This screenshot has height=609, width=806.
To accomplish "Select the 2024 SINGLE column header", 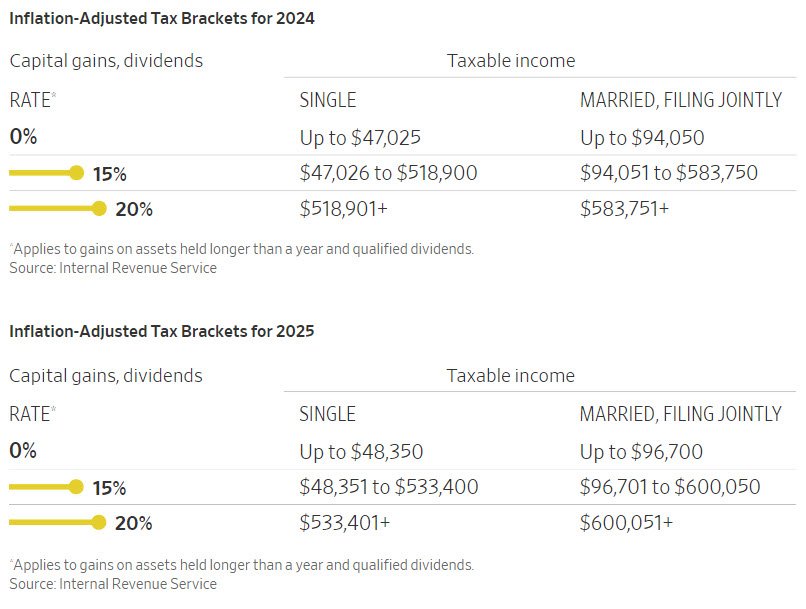I will point(328,100).
